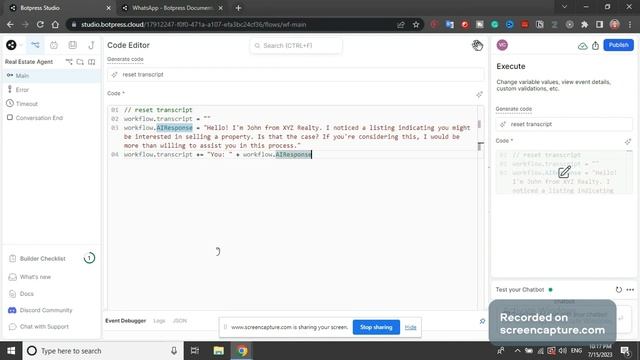Open the Windows Start menu

(x=11, y=351)
